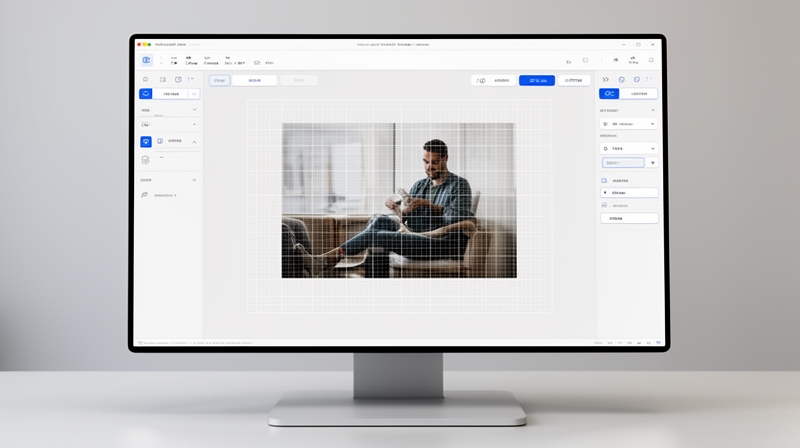Click the layout grid icon atop left sidebar
Image resolution: width=800 pixels, height=448 pixels.
[163, 80]
